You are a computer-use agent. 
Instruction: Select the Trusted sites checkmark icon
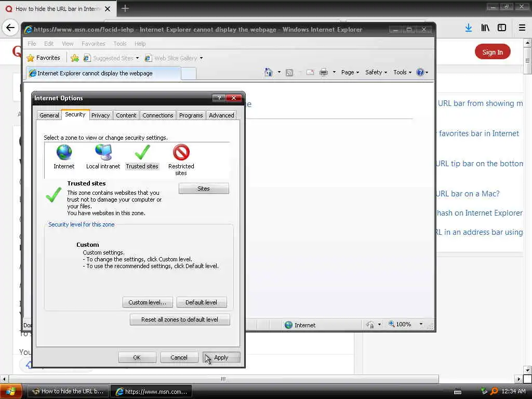click(x=142, y=152)
